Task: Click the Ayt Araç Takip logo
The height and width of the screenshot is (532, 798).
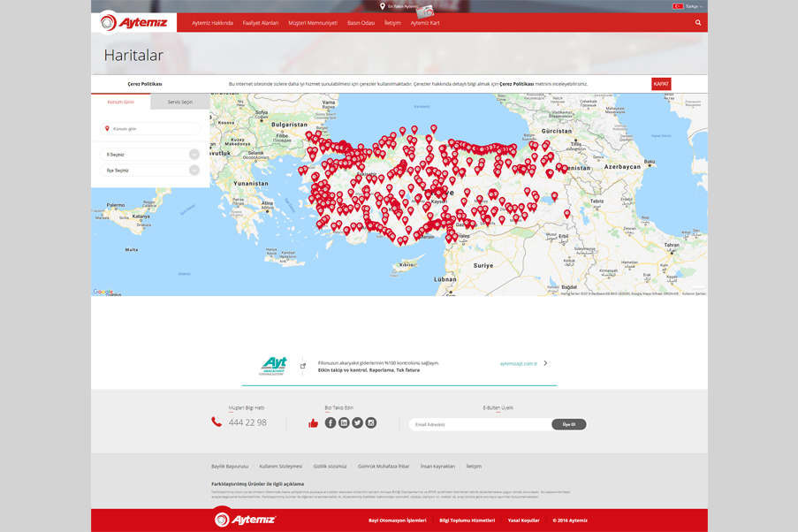Action: 274,366
